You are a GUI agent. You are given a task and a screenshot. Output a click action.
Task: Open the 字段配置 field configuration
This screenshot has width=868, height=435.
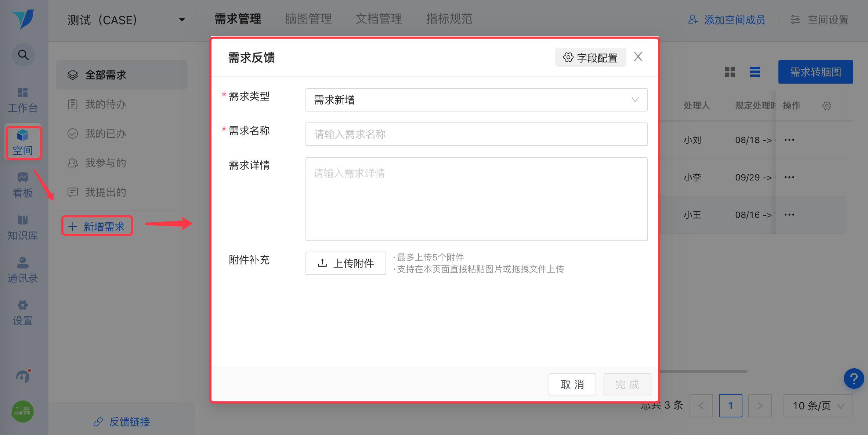pos(590,58)
